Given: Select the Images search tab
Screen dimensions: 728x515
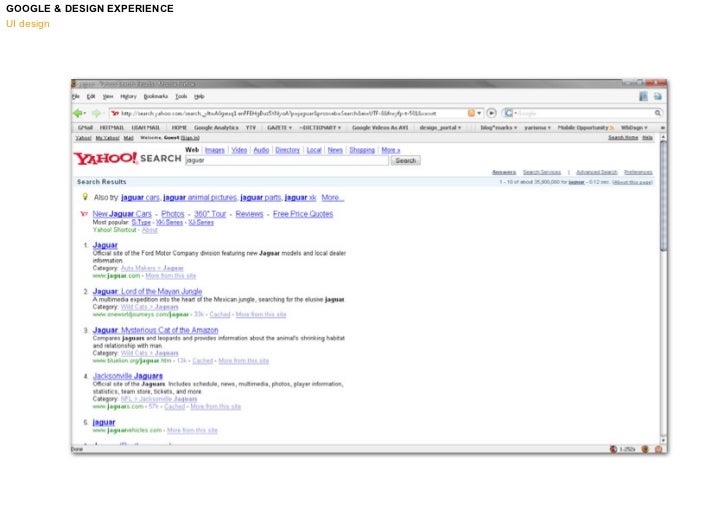Looking at the screenshot, I should [x=214, y=150].
